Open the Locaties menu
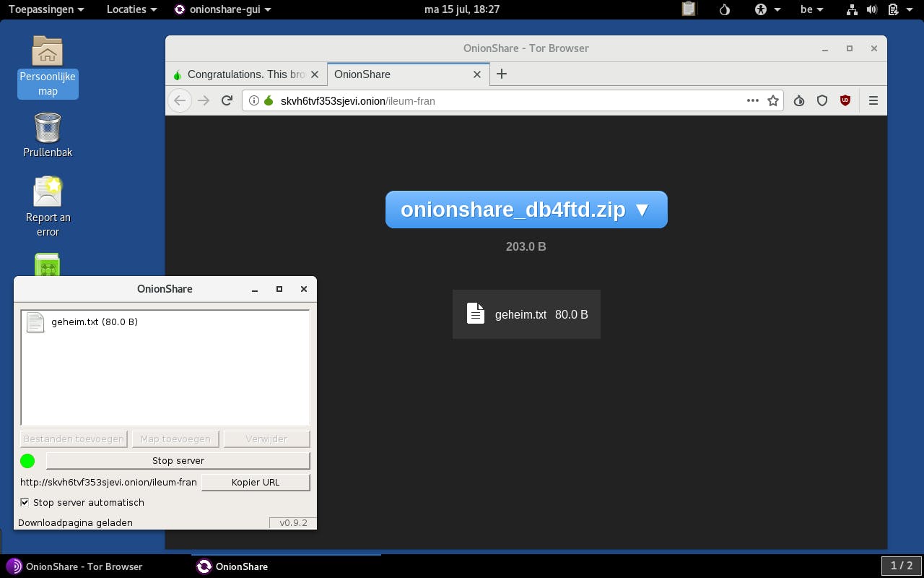924x578 pixels. (x=131, y=9)
